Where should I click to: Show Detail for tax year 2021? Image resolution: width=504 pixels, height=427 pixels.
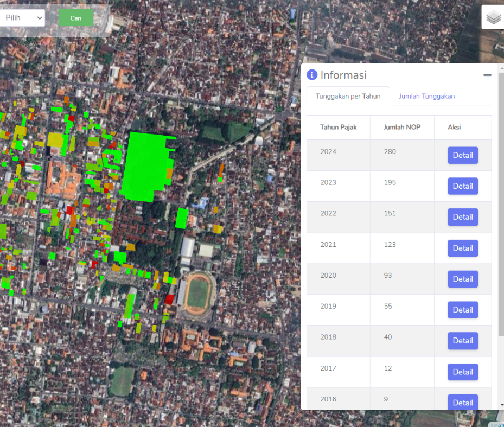click(462, 248)
